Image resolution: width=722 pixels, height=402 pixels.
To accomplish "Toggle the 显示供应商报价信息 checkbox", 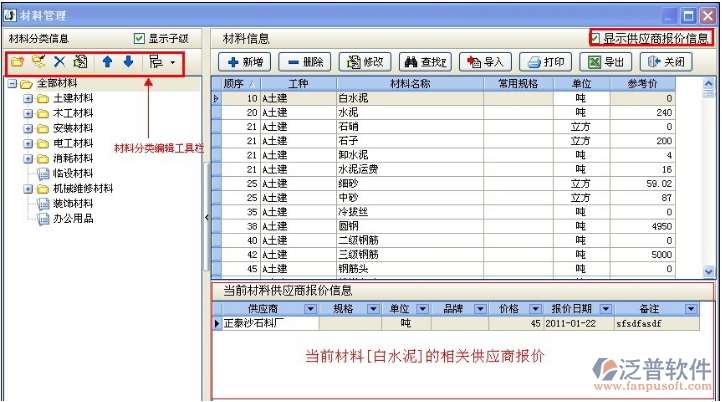I will pos(596,39).
